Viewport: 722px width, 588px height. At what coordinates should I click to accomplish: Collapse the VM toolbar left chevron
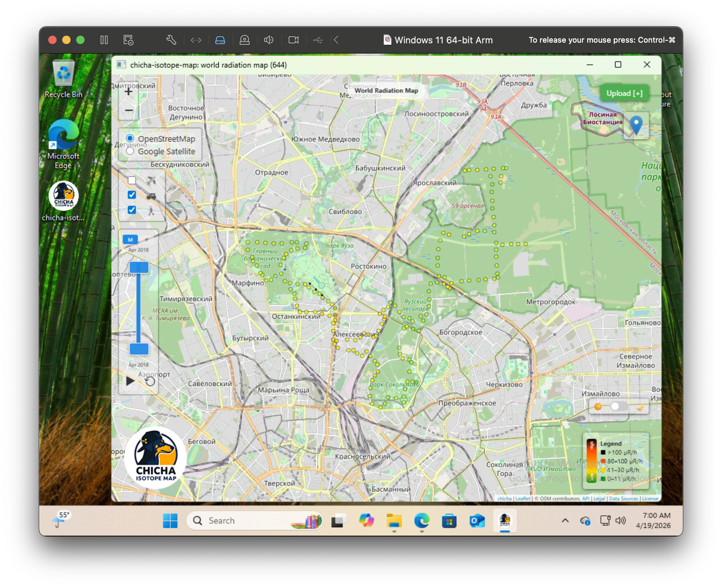[x=336, y=40]
